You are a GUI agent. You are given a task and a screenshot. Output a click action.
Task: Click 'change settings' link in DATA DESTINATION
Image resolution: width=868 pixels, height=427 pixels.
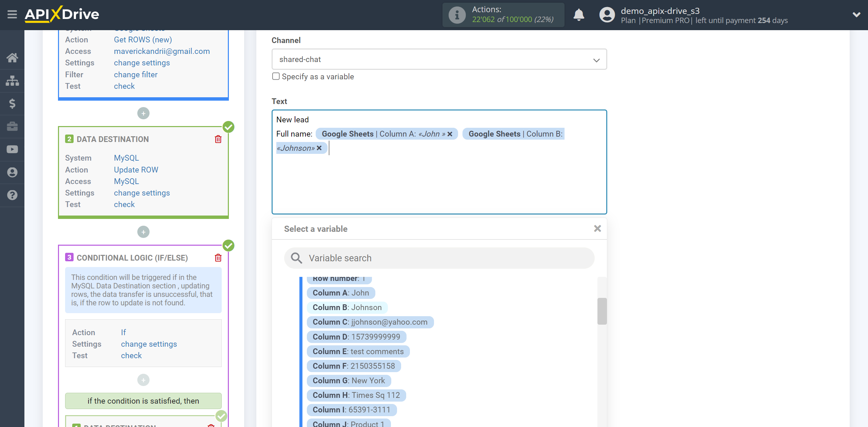click(x=142, y=193)
